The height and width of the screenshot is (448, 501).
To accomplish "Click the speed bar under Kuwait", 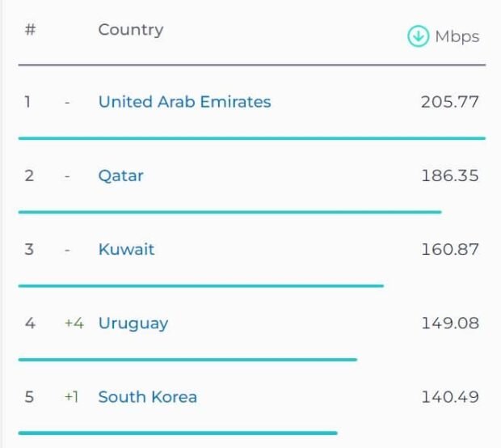I will pos(200,285).
